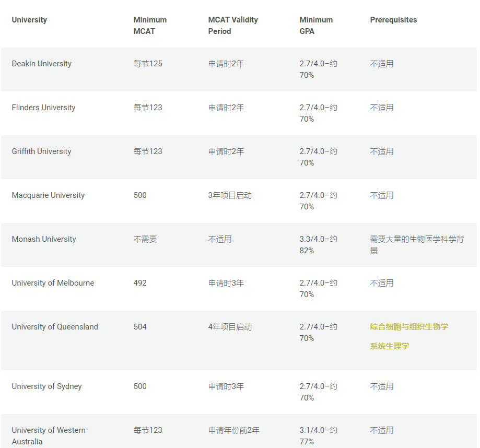Select the Macquarie University row name
Image resolution: width=480 pixels, height=448 pixels.
[48, 195]
